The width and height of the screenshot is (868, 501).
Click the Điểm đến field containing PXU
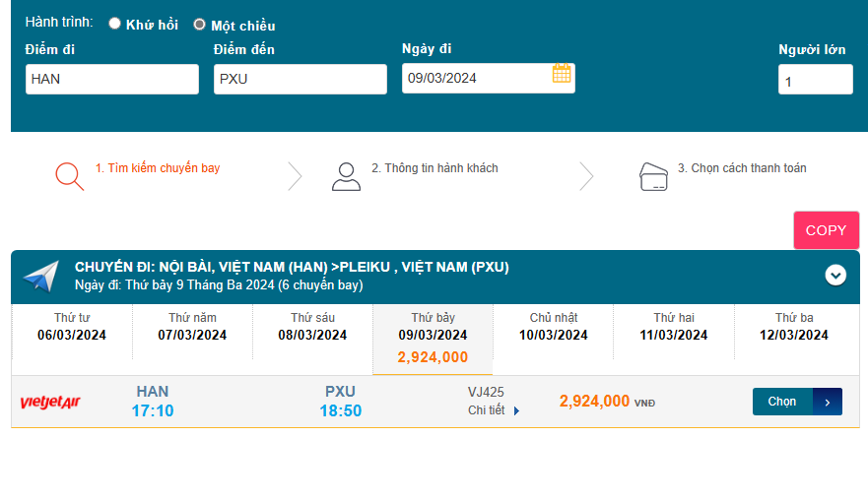click(x=300, y=80)
